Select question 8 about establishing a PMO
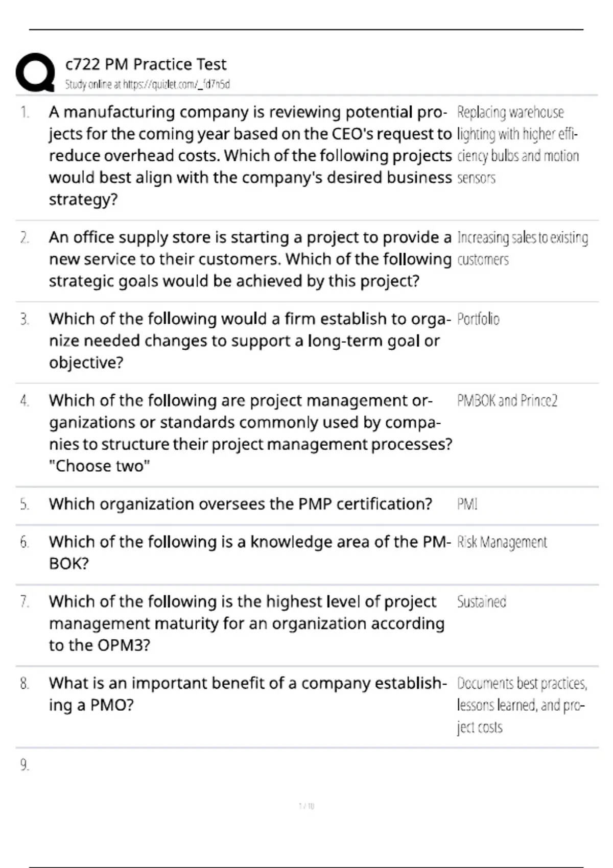Image resolution: width=613 pixels, height=868 pixels. tap(248, 694)
